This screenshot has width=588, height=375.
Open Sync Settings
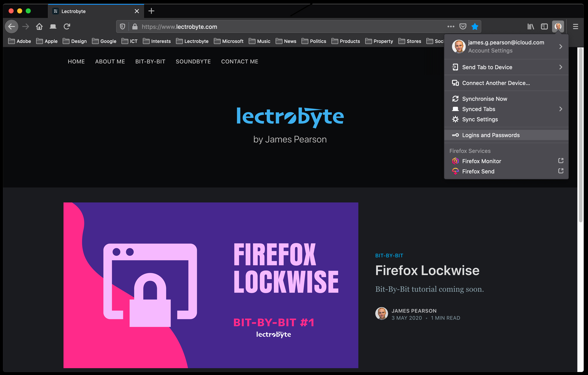coord(507,119)
